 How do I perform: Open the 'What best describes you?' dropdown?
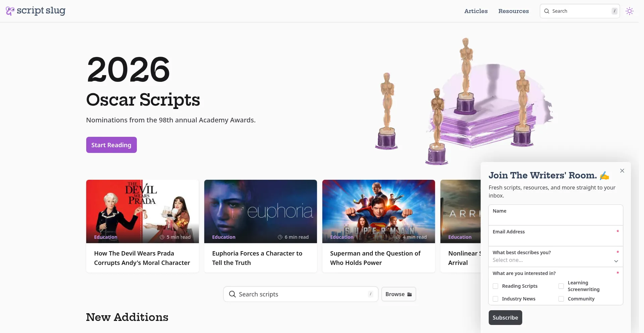[x=556, y=257]
